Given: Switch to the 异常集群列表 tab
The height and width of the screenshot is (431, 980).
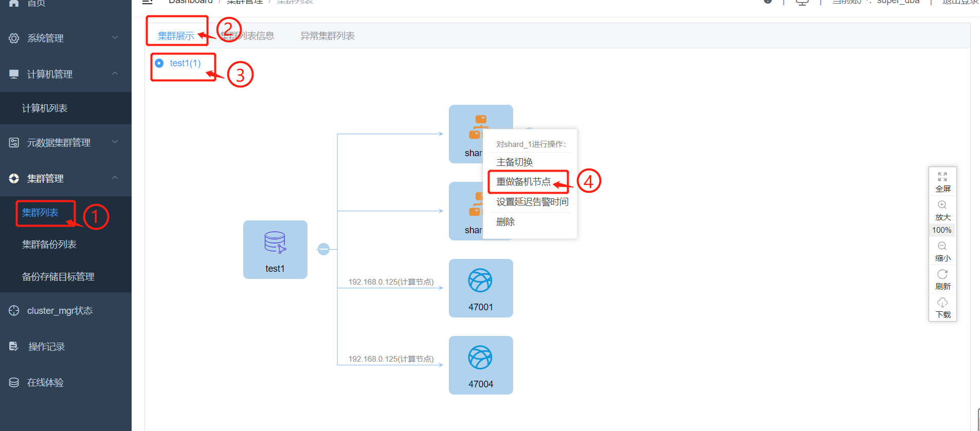Looking at the screenshot, I should click(327, 36).
